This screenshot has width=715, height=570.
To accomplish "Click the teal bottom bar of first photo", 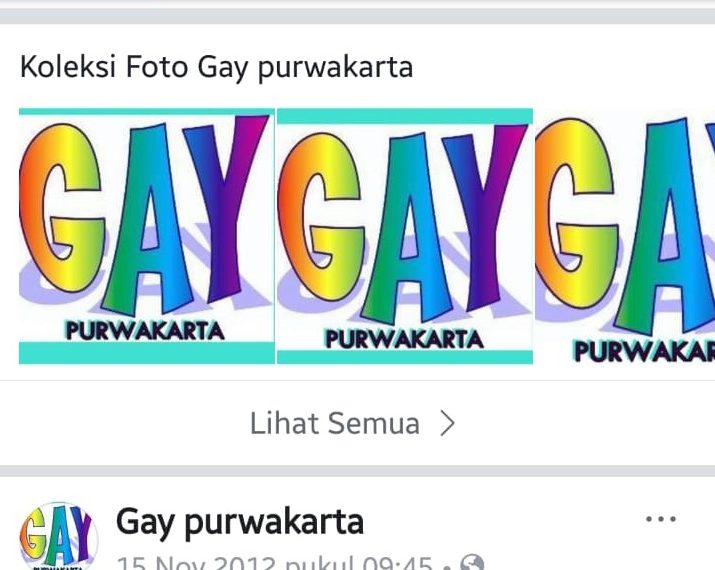I will coord(147,353).
